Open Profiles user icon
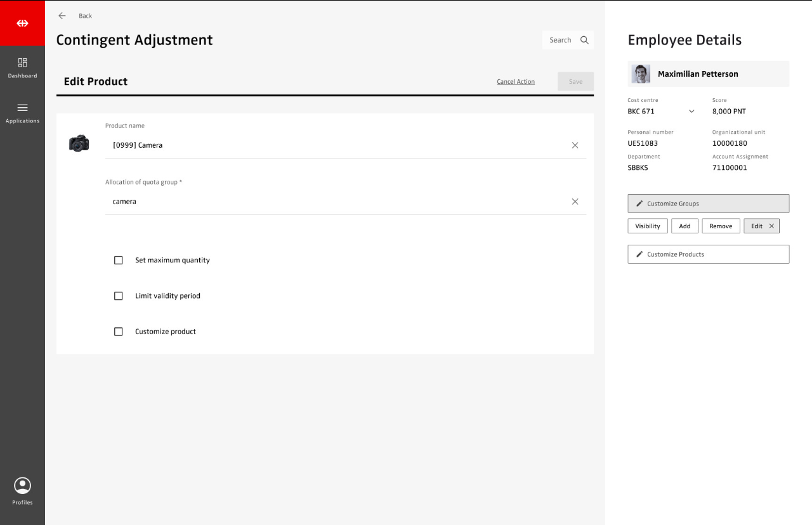 pyautogui.click(x=22, y=486)
